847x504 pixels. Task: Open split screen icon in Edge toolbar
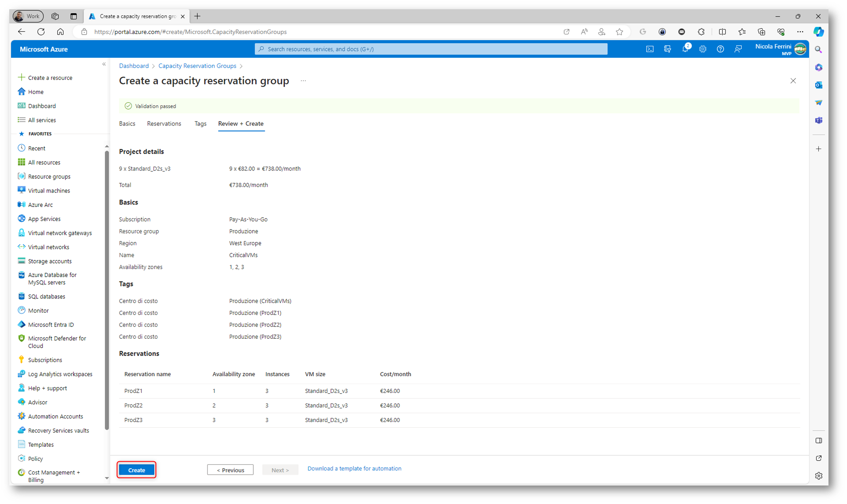click(722, 32)
